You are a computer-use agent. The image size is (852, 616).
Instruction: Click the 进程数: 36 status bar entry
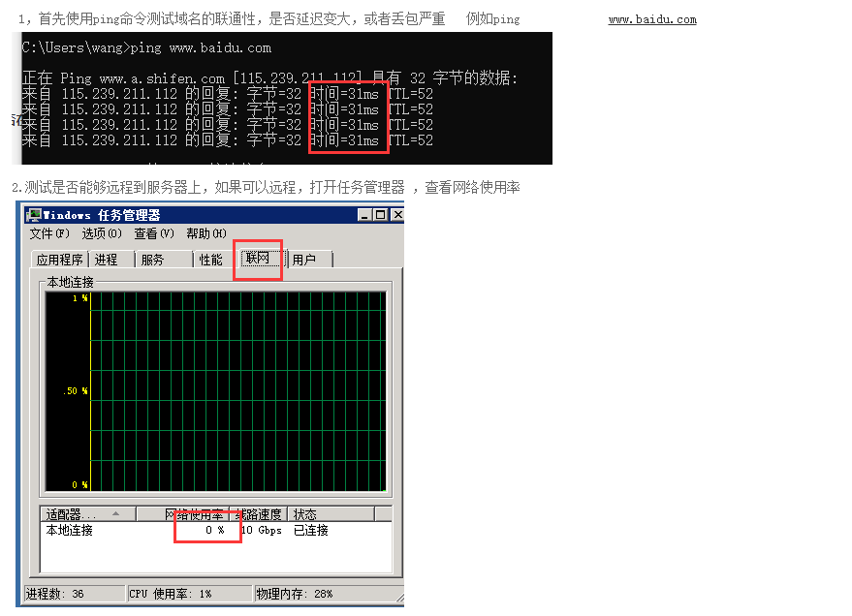[x=75, y=594]
